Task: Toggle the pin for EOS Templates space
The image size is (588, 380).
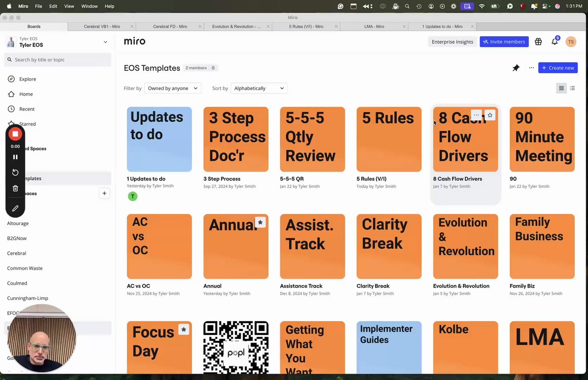Action: [x=516, y=68]
